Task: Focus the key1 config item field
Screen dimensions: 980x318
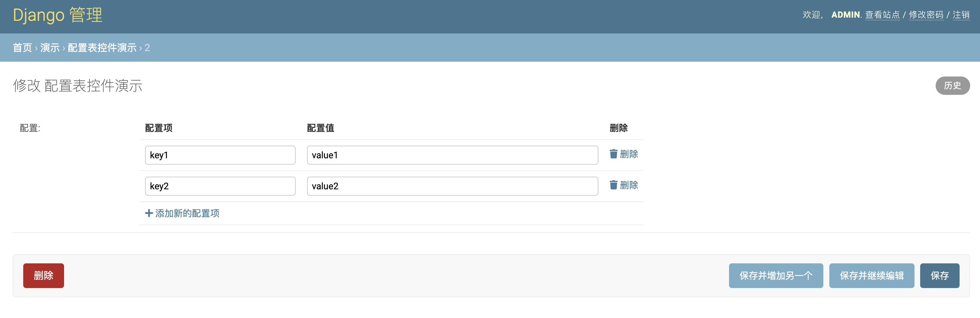Action: tap(220, 155)
